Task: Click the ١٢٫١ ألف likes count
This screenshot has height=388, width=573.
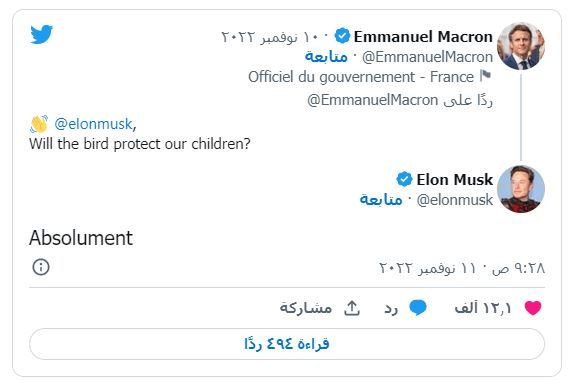Action: [483, 308]
